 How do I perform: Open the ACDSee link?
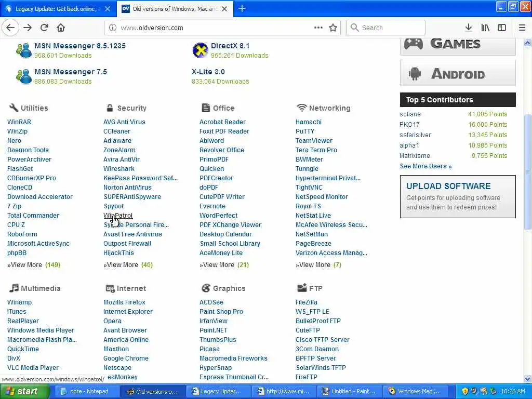click(211, 302)
